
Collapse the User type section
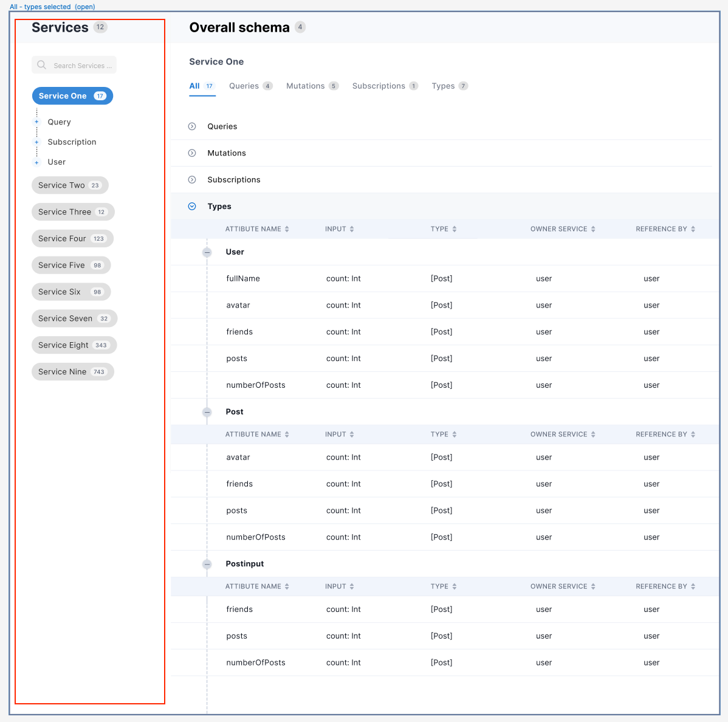point(207,252)
